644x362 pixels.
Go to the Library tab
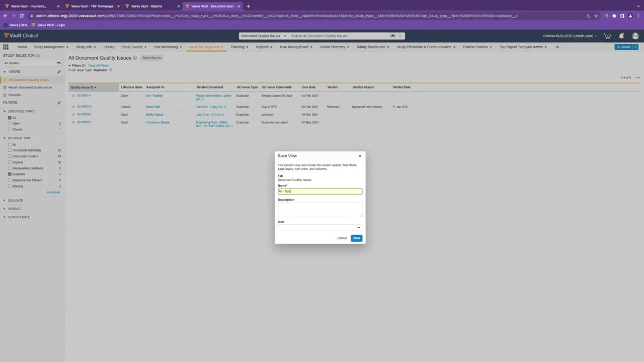(109, 47)
